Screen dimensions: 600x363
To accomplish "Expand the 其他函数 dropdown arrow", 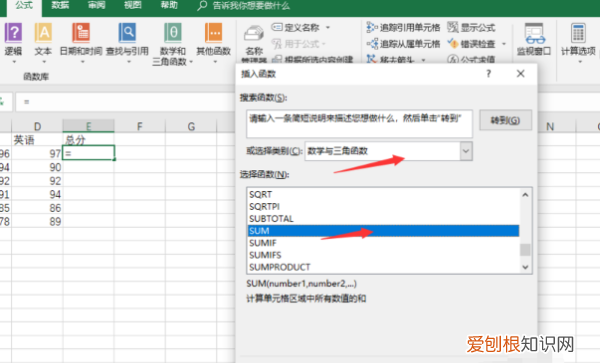I will pos(214,62).
